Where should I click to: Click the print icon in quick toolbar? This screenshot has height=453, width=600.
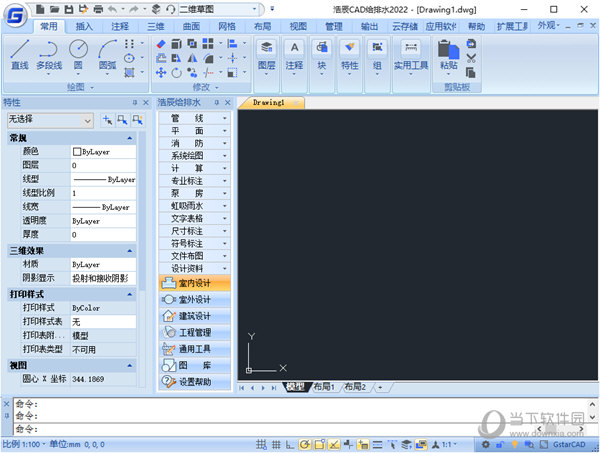[x=98, y=9]
